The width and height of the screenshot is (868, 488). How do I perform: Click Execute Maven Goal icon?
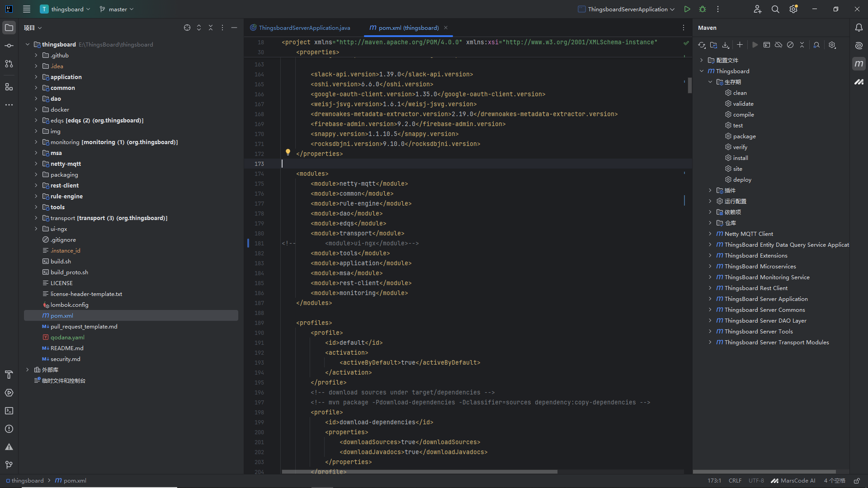pyautogui.click(x=767, y=45)
